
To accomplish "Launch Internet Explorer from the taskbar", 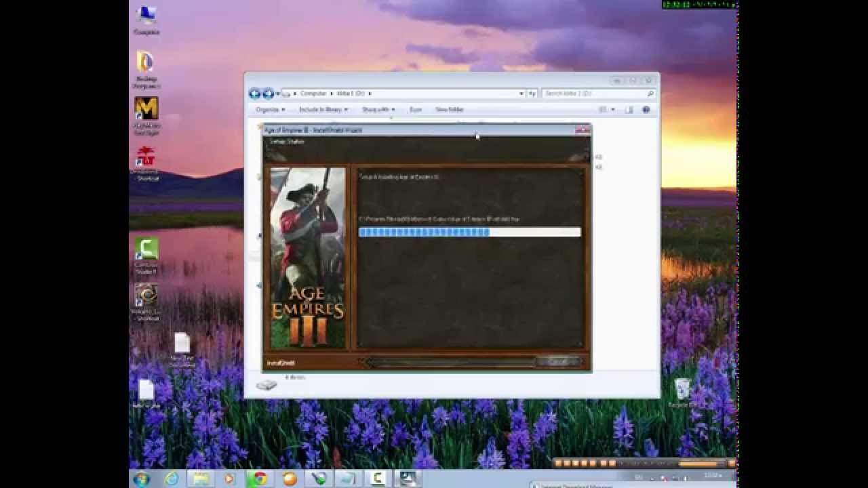I will click(172, 479).
